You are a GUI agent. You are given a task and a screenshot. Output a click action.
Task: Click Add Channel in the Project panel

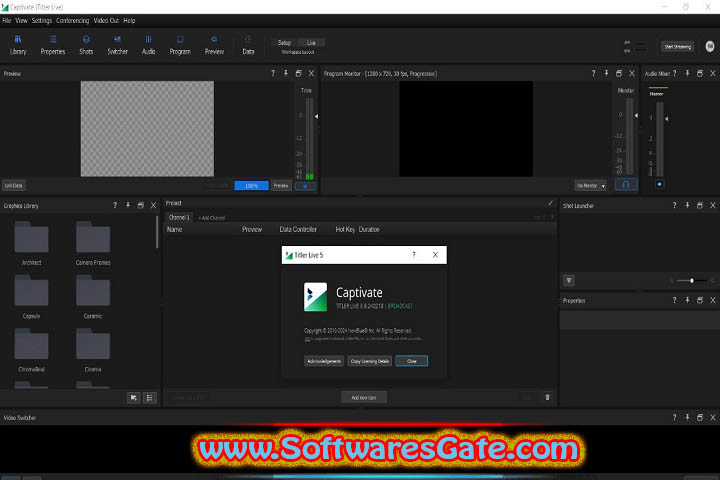click(x=212, y=218)
